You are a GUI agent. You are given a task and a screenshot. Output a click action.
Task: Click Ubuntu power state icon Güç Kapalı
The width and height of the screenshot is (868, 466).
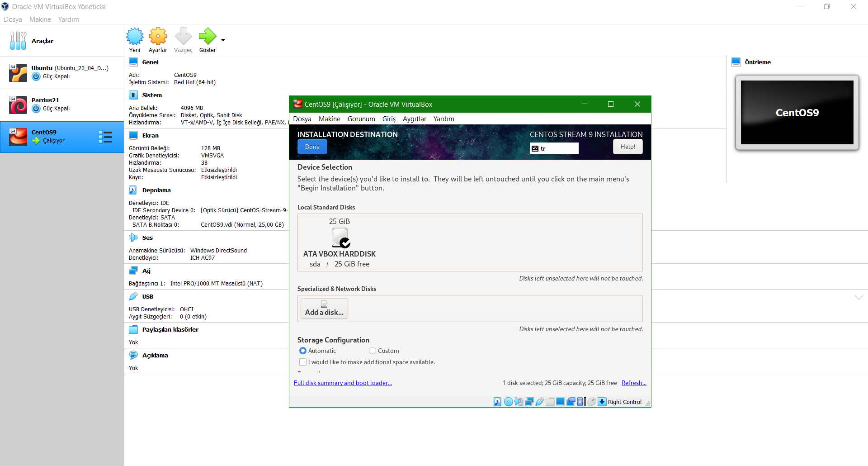coord(36,76)
